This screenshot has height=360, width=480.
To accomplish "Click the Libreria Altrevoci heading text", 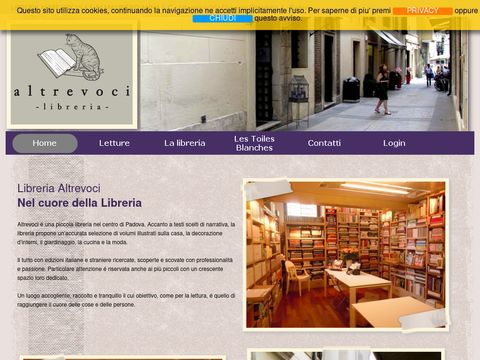I will click(x=59, y=188).
